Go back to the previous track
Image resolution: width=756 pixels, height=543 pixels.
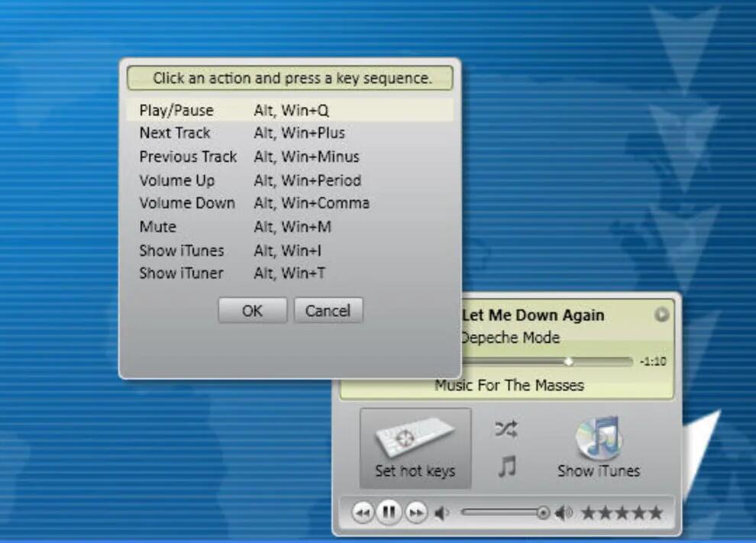pos(363,512)
